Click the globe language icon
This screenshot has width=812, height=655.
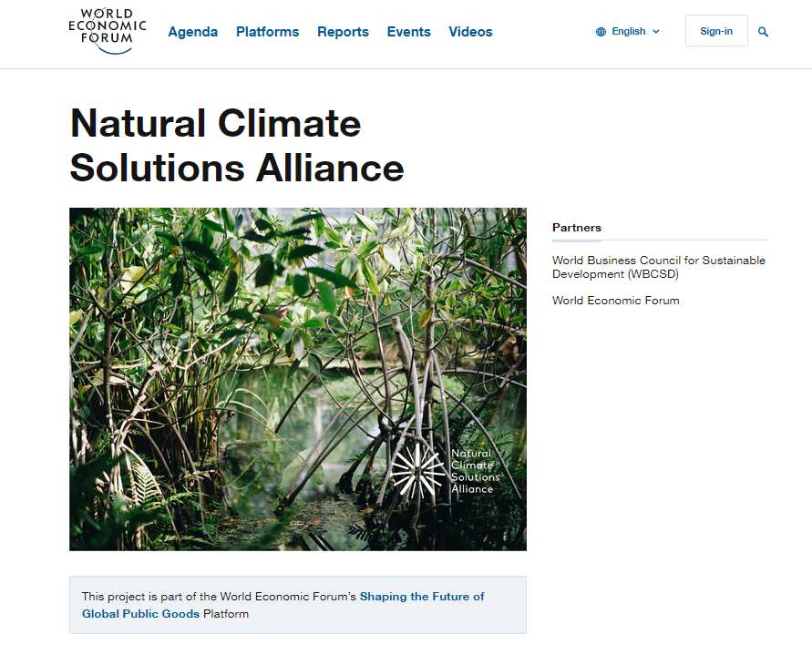tap(601, 32)
